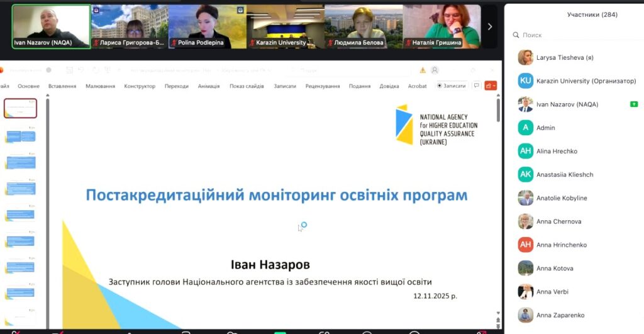Open the Вставлення ribbon tab

coord(62,86)
